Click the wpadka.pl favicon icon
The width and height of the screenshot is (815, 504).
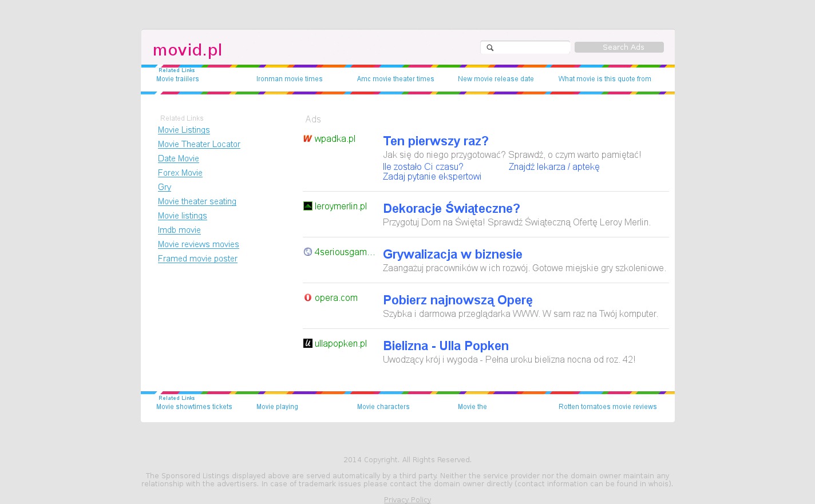click(307, 138)
